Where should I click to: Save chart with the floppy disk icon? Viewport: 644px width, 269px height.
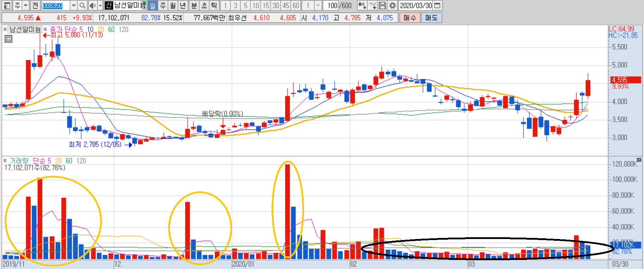(x=382, y=5)
